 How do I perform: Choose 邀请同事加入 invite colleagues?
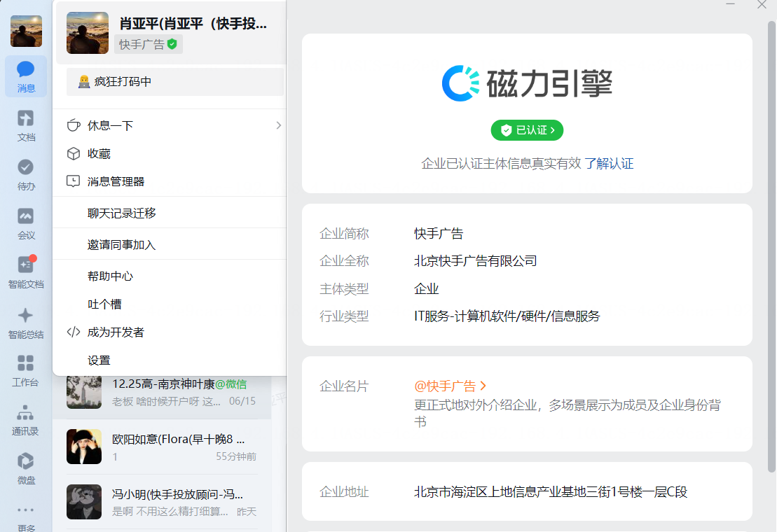170,244
